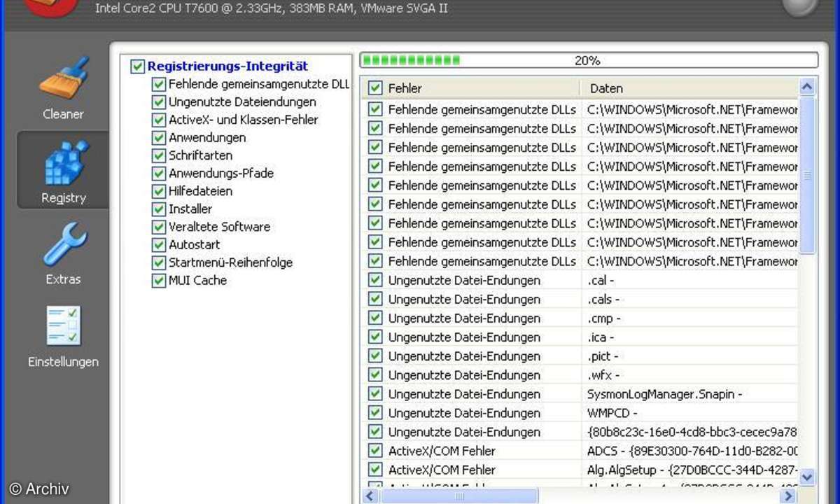Toggle the select-all checkbox beside Fehler header
This screenshot has width=840, height=504.
click(x=376, y=88)
